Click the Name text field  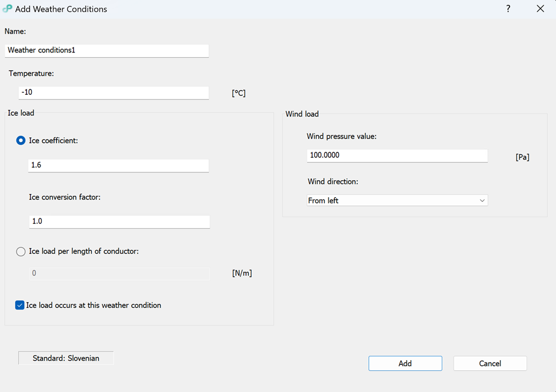tap(106, 51)
